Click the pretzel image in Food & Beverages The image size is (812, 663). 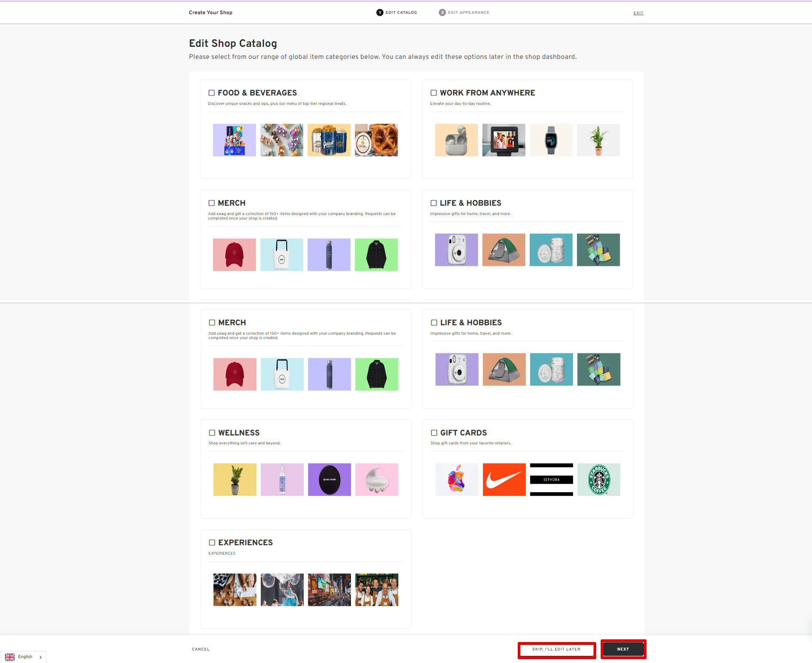(x=376, y=140)
